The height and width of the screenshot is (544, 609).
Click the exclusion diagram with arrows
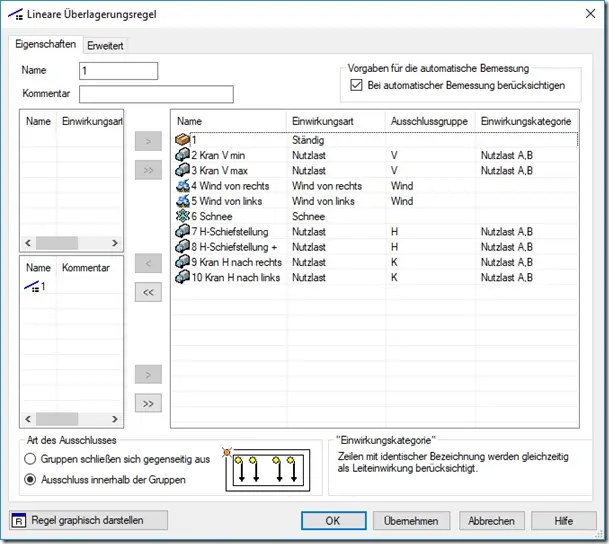268,470
